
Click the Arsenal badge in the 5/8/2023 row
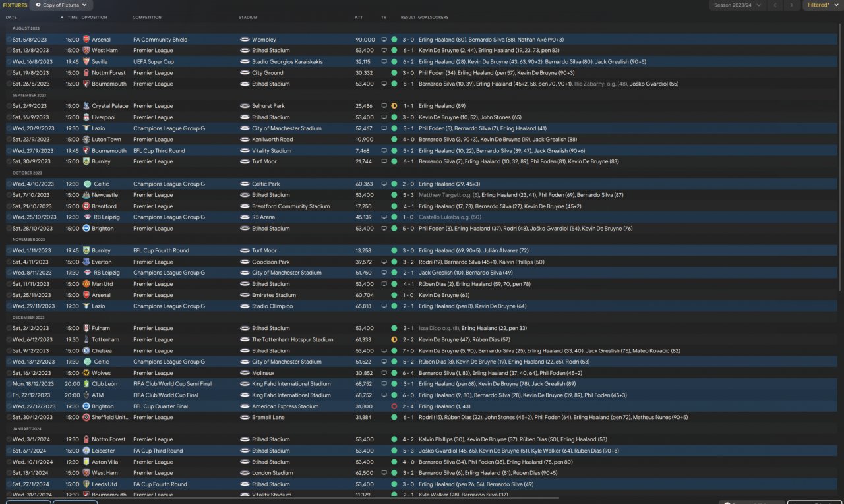pos(86,40)
